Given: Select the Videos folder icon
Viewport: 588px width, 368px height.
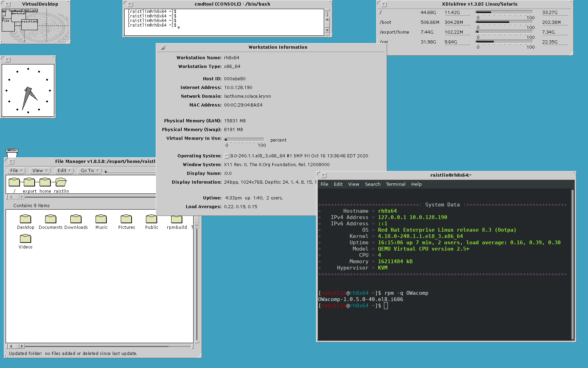Looking at the screenshot, I should click(x=26, y=239).
